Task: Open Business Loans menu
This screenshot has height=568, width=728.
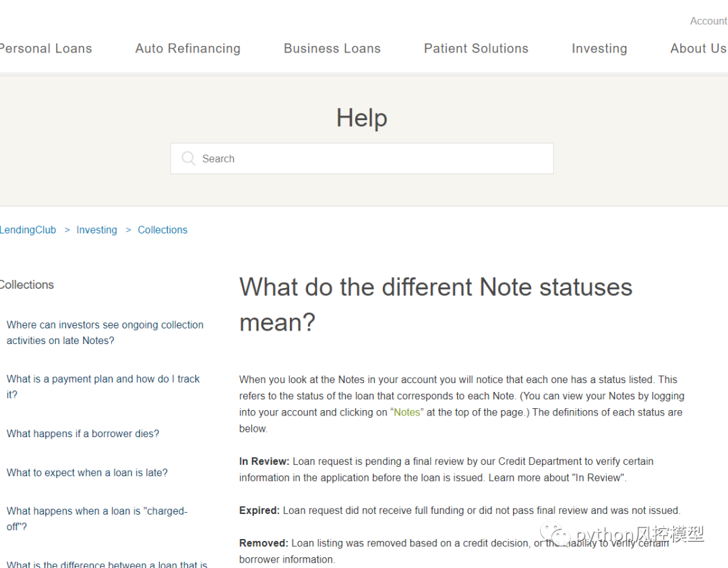Action: click(x=332, y=49)
